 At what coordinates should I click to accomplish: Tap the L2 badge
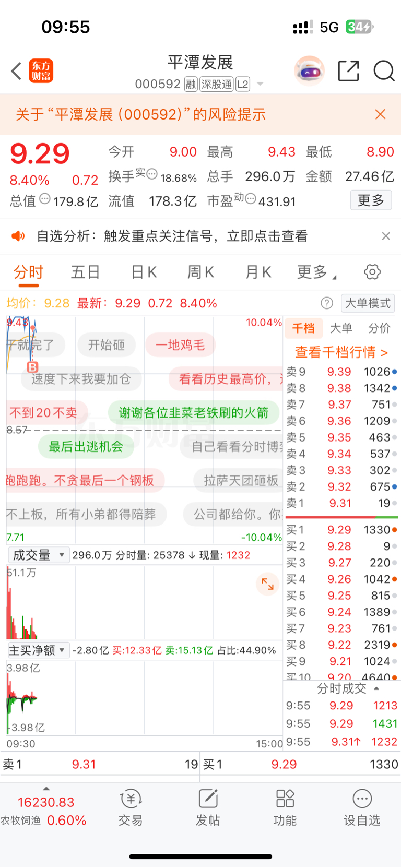[x=243, y=84]
